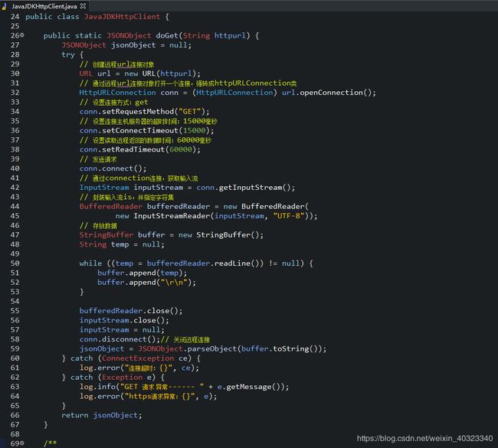The width and height of the screenshot is (498, 448).
Task: Select the JavaJDKHttpClient.java editor tab
Action: click(x=44, y=6)
